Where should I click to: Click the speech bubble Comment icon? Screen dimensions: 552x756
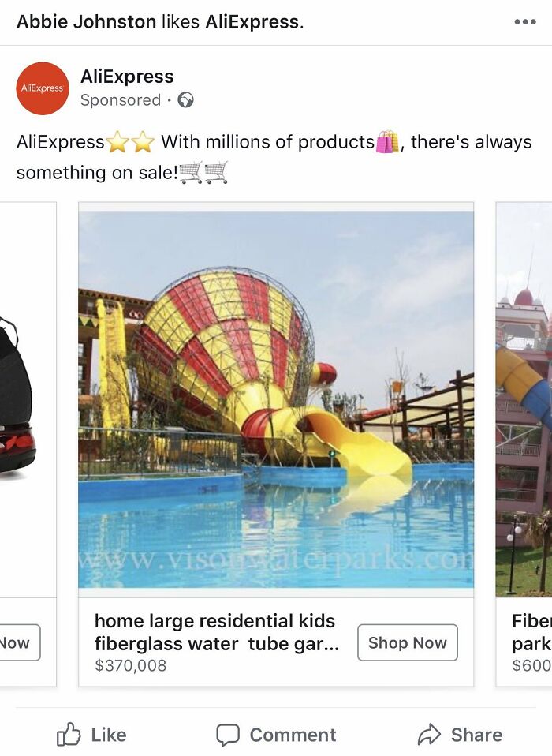click(x=227, y=735)
